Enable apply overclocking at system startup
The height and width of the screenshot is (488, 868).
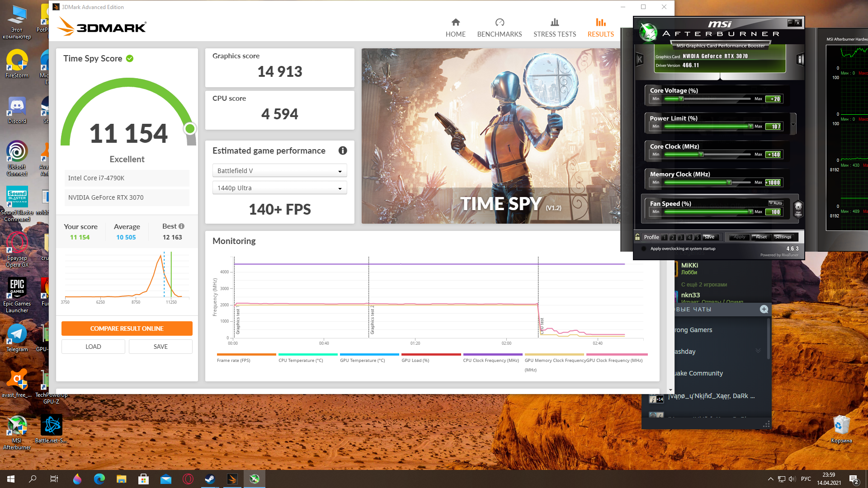644,249
